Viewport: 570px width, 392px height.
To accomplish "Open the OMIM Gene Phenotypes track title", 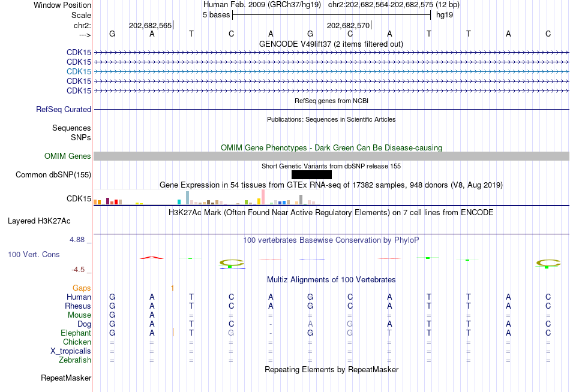I will click(x=332, y=148).
